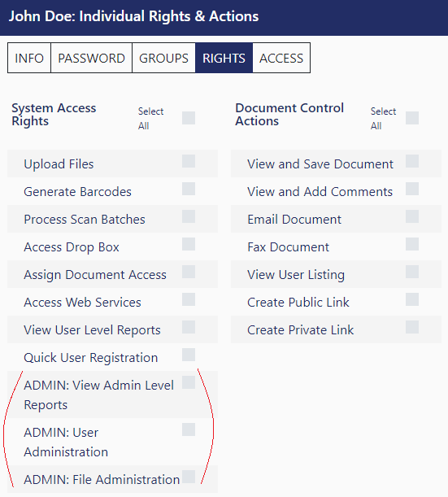448x497 pixels.
Task: Check the Email Document checkbox
Action: pos(412,216)
